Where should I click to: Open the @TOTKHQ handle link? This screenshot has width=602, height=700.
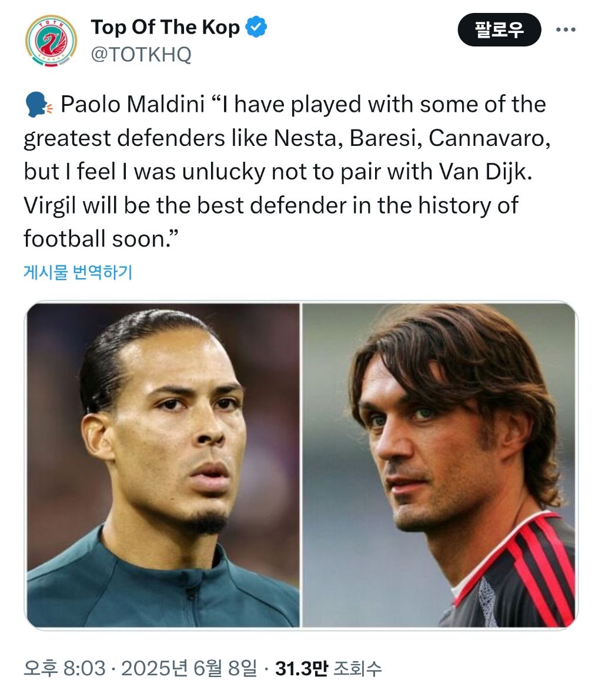click(x=141, y=55)
